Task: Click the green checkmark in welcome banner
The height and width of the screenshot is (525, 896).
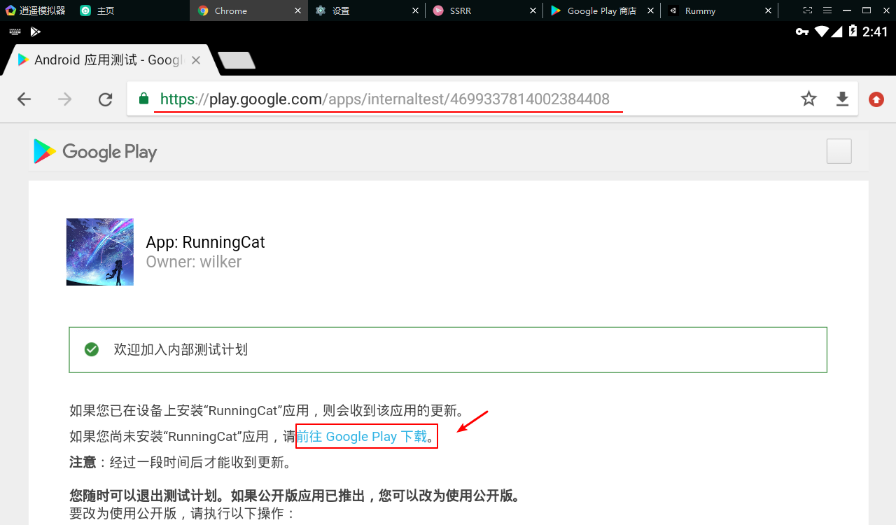Action: click(x=91, y=350)
